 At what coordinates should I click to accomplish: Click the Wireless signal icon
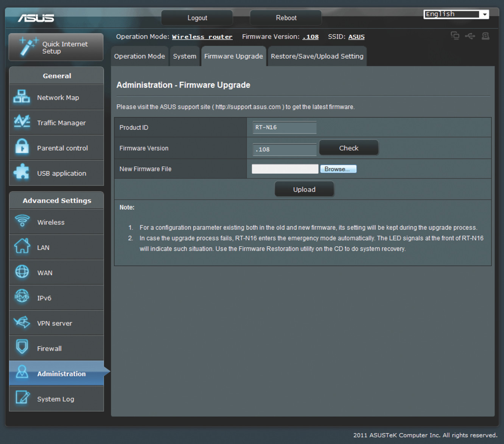pyautogui.click(x=22, y=221)
